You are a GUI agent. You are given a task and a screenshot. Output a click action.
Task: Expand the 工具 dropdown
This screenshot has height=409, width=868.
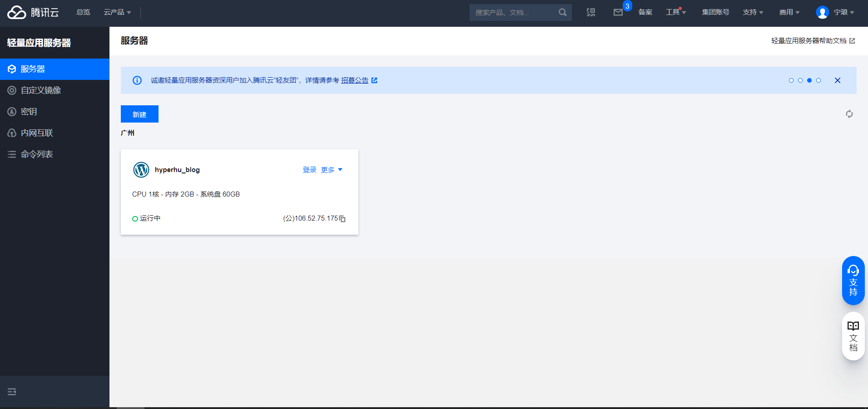pyautogui.click(x=676, y=12)
